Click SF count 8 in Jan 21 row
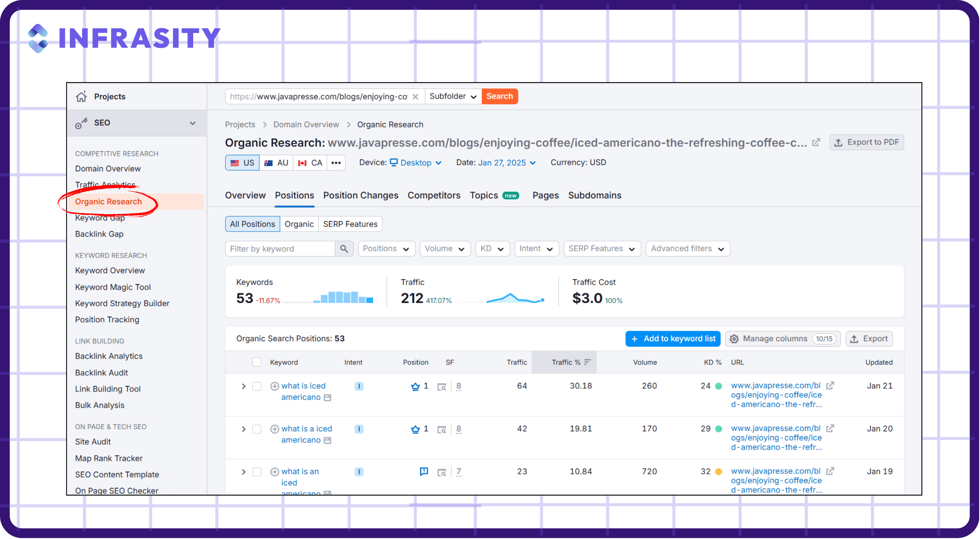 point(459,386)
